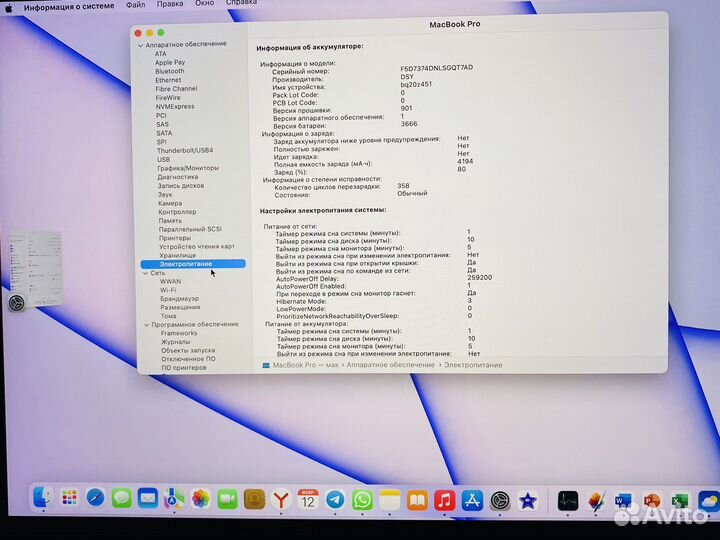This screenshot has width=720, height=540.
Task: Select Объекты запуска in the sidebar
Action: pos(188,350)
